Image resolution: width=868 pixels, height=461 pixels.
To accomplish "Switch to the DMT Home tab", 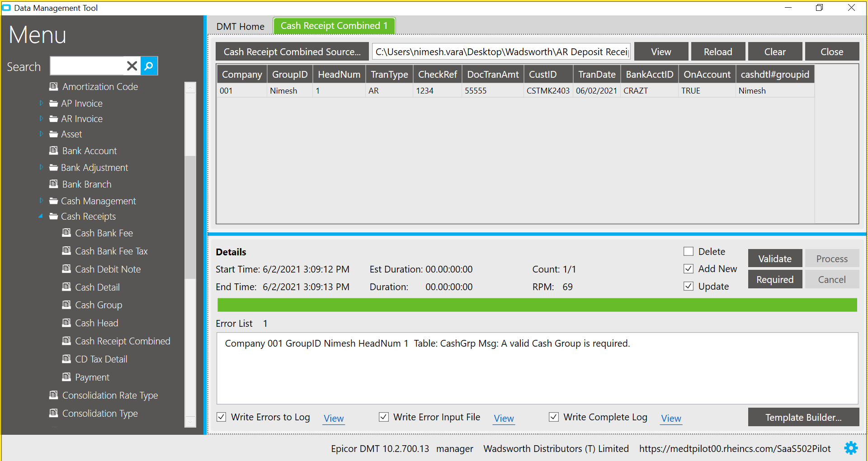I will [240, 26].
